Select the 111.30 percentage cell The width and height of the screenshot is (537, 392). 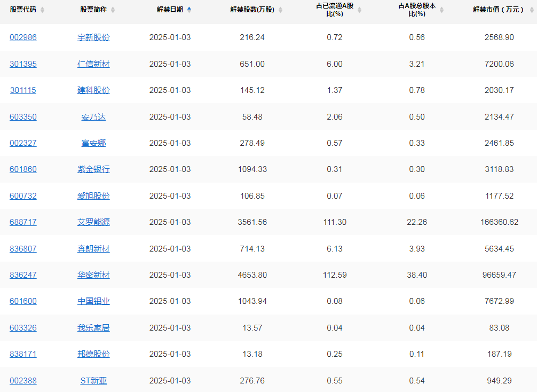point(335,222)
